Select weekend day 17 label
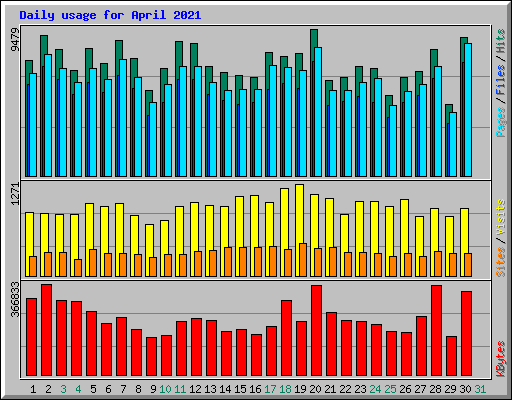 click(x=270, y=389)
